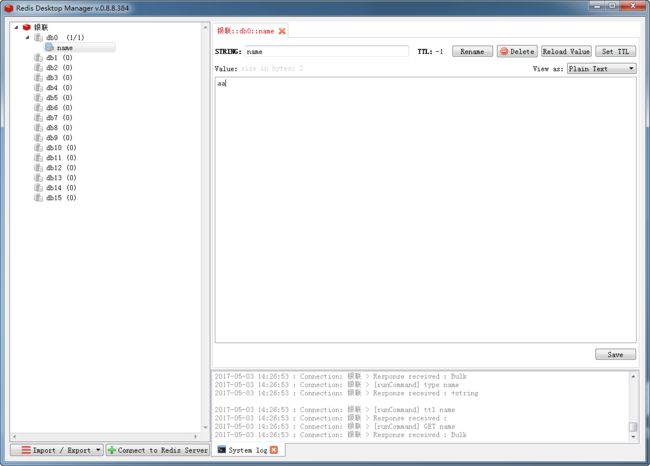Click the System log terminal icon
650x466 pixels.
click(222, 450)
